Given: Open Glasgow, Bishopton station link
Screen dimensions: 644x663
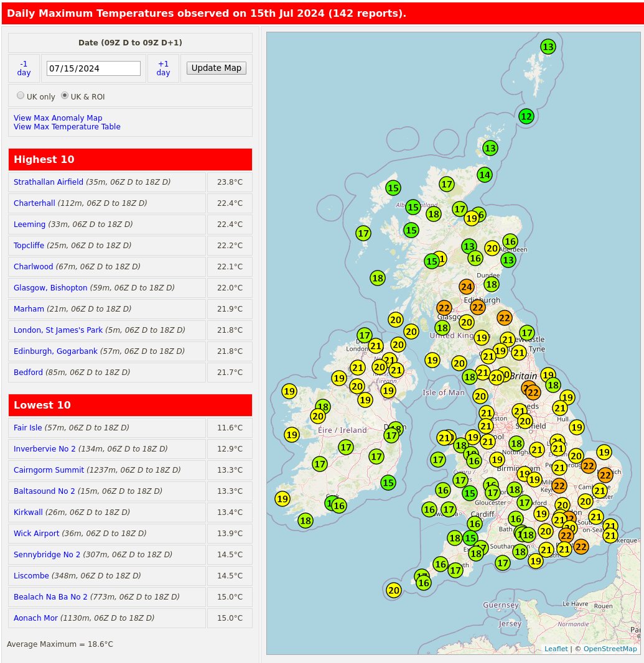Looking at the screenshot, I should [x=50, y=287].
